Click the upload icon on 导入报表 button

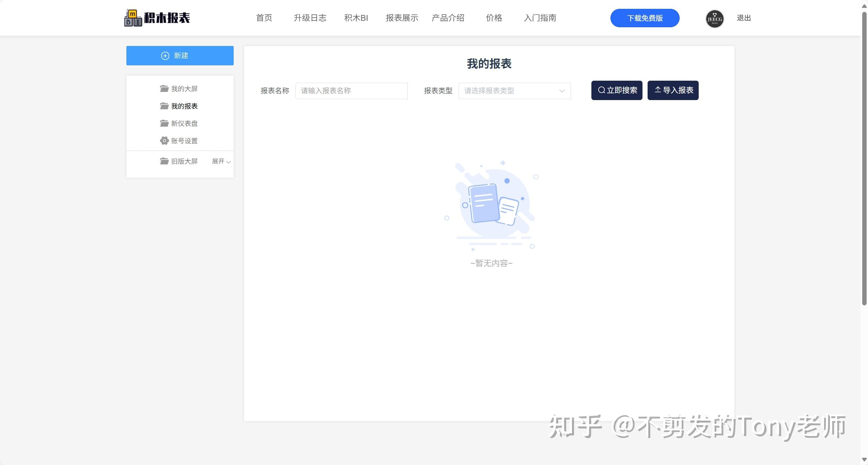pyautogui.click(x=658, y=90)
